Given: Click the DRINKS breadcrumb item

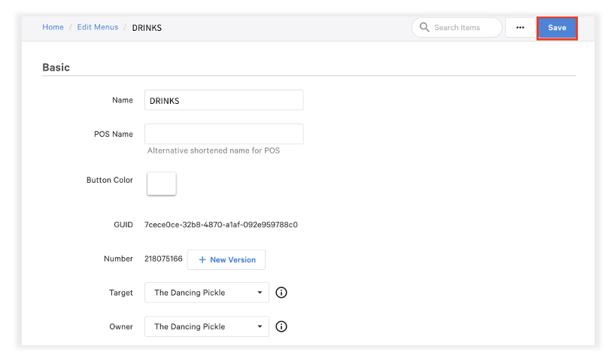Looking at the screenshot, I should [147, 28].
